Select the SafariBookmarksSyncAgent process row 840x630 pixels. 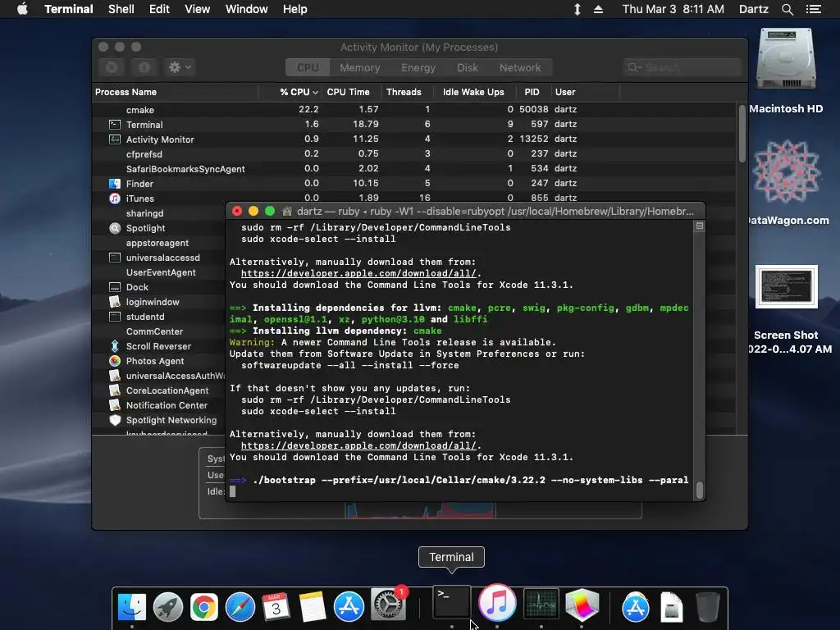click(414, 169)
